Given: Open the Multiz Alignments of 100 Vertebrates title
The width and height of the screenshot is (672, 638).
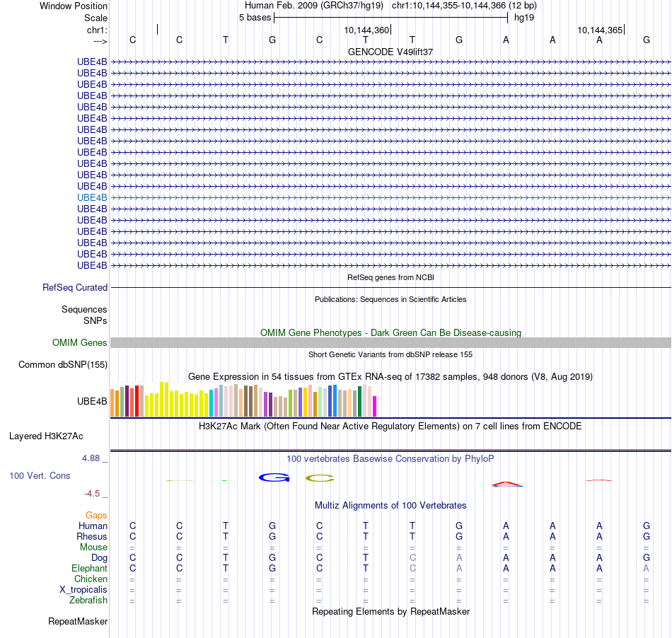Looking at the screenshot, I should pos(390,506).
